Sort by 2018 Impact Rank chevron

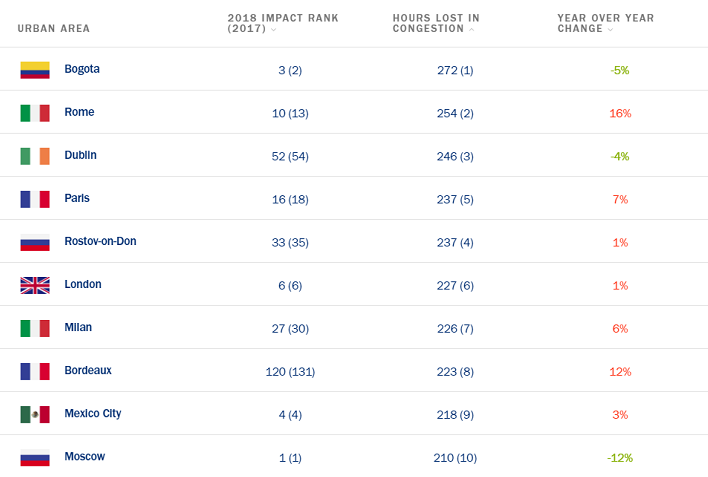pyautogui.click(x=274, y=29)
